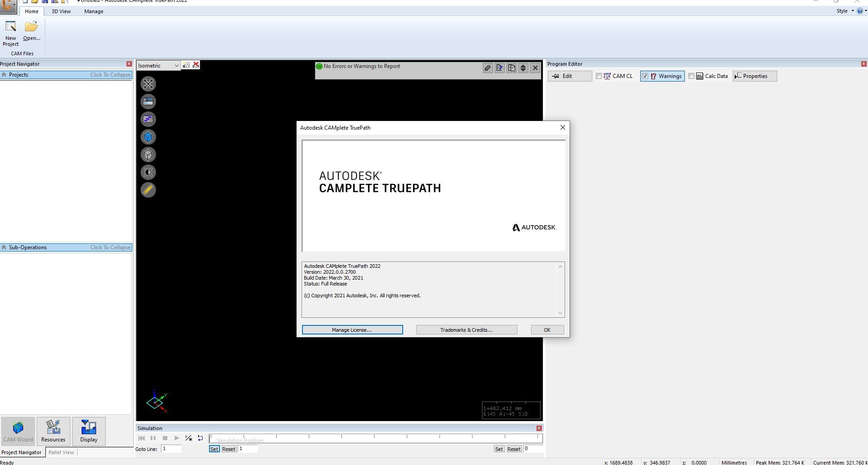The height and width of the screenshot is (465, 868).
Task: Click the delete view red X icon
Action: [x=196, y=65]
